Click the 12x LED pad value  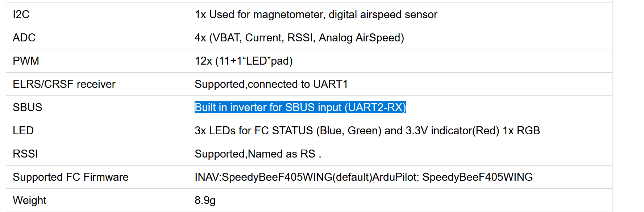point(244,61)
